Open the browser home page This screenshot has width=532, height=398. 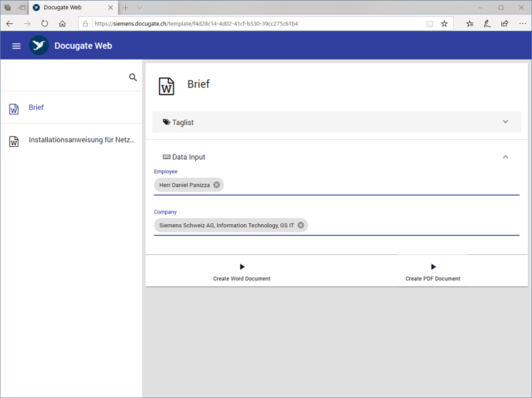63,23
